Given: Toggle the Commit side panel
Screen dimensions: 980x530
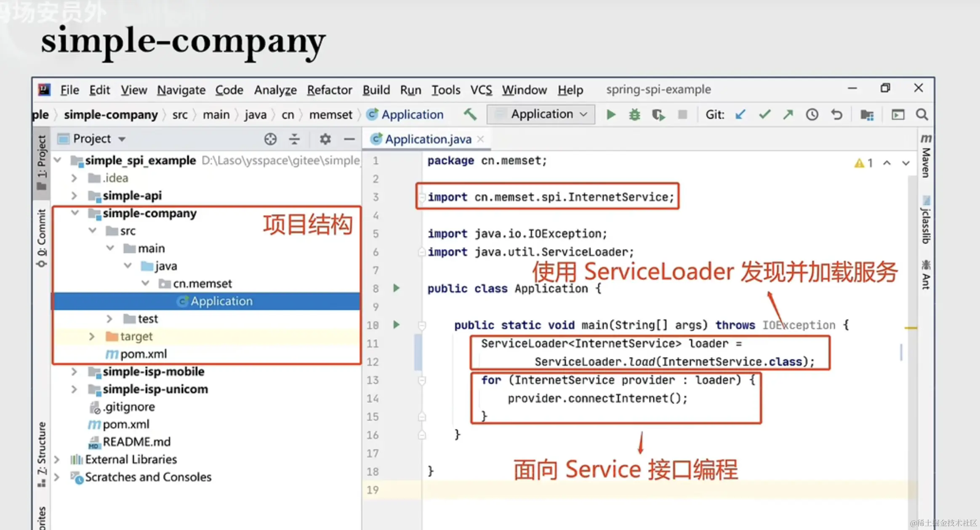Looking at the screenshot, I should 41,238.
